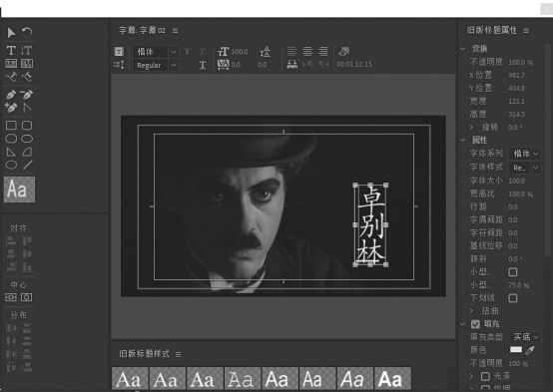This screenshot has height=392, width=553.
Task: Collapse the 变换 transform section
Action: pos(463,49)
